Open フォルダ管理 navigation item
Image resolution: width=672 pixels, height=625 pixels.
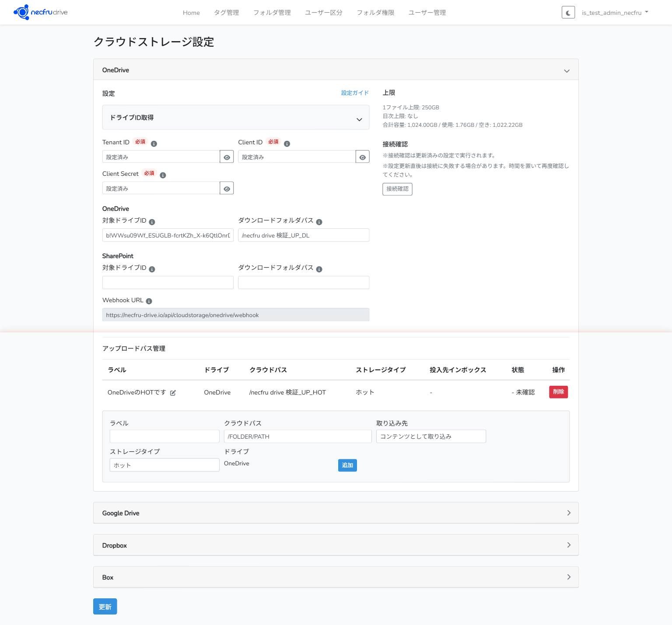[x=272, y=13]
